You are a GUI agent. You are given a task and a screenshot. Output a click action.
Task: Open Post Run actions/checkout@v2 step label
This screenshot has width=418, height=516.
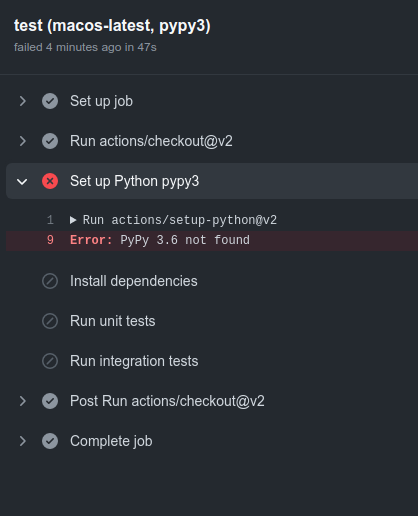(167, 401)
